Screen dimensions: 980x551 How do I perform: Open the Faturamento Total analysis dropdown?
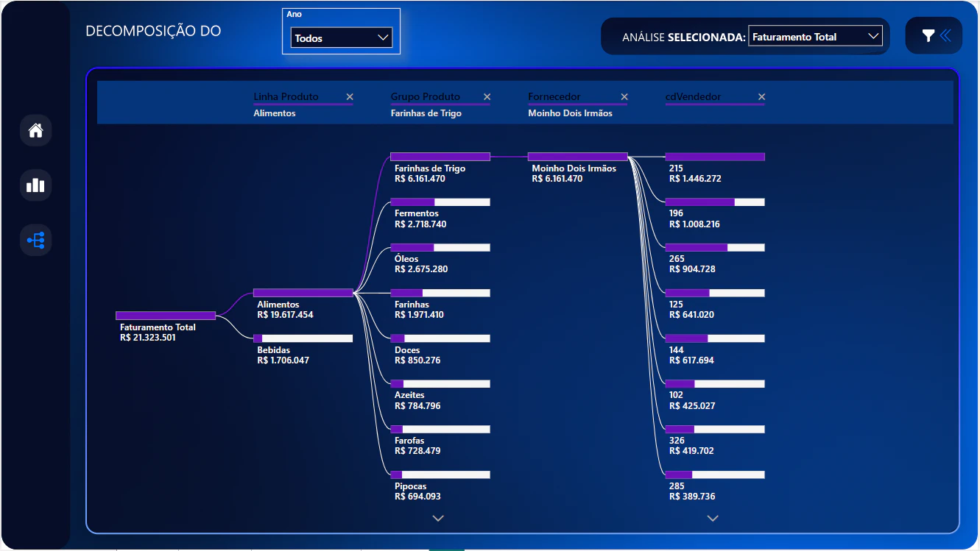(x=815, y=36)
